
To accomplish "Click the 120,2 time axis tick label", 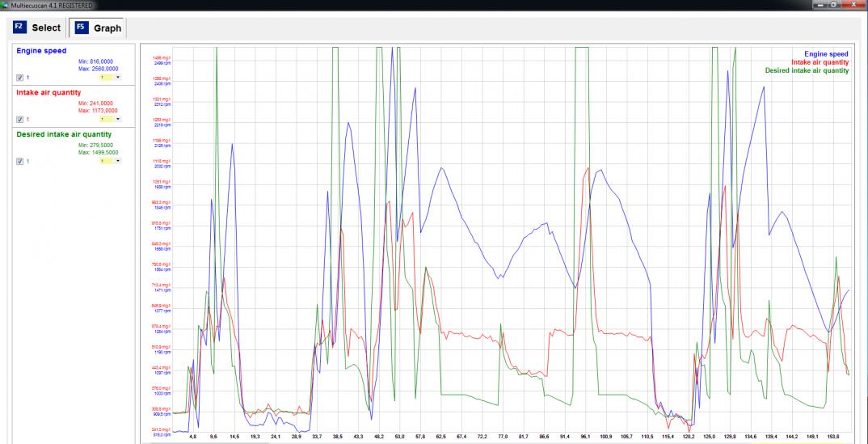I will coord(689,437).
